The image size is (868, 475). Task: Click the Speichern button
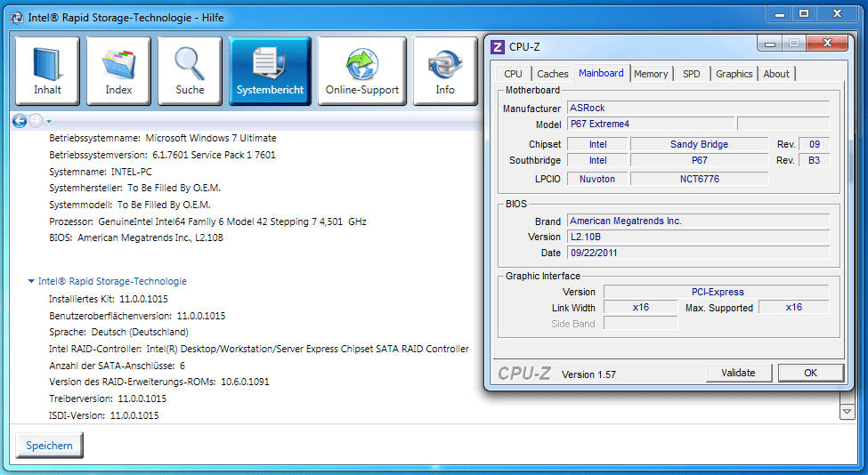click(49, 445)
